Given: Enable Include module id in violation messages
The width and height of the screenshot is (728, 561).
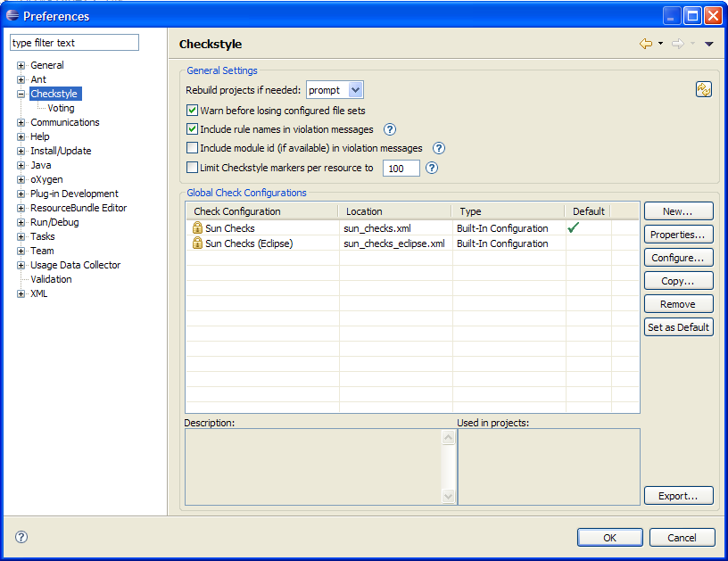Looking at the screenshot, I should pos(192,147).
